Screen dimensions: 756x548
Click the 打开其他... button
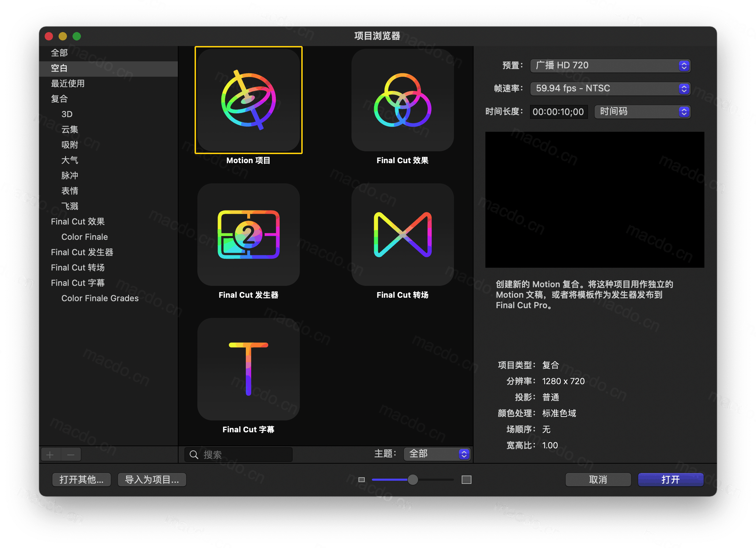click(x=82, y=480)
